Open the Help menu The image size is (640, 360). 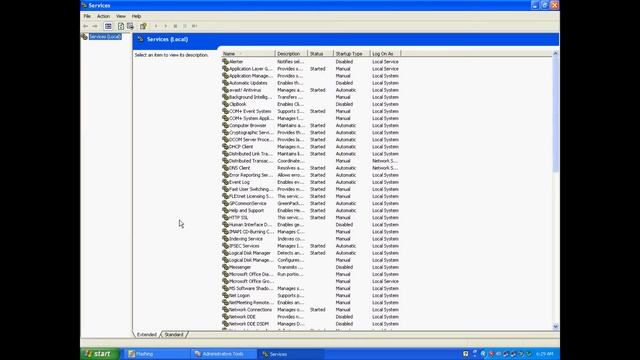coord(136,16)
